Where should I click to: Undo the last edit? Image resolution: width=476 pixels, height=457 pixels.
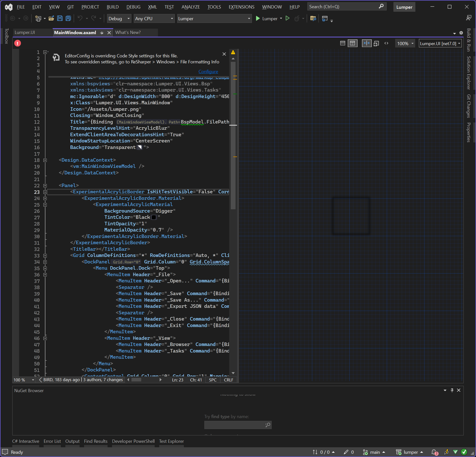79,18
